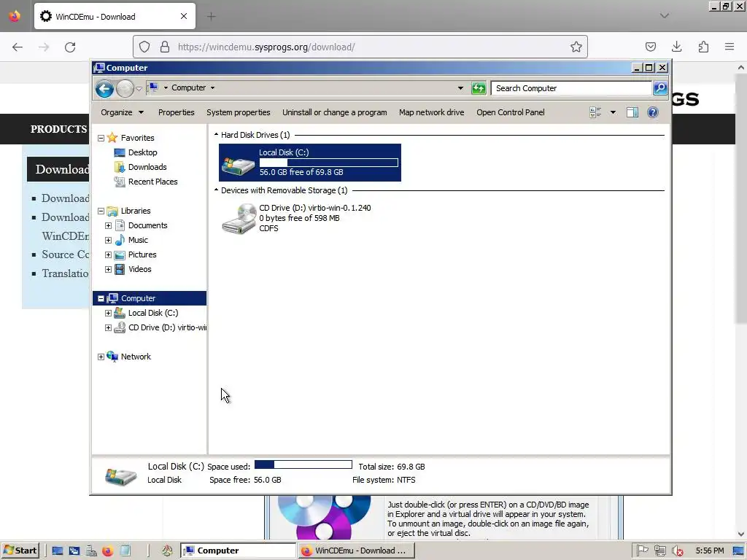Click the search magnifier icon in Explorer
Screen dimensions: 747x560
(x=659, y=88)
